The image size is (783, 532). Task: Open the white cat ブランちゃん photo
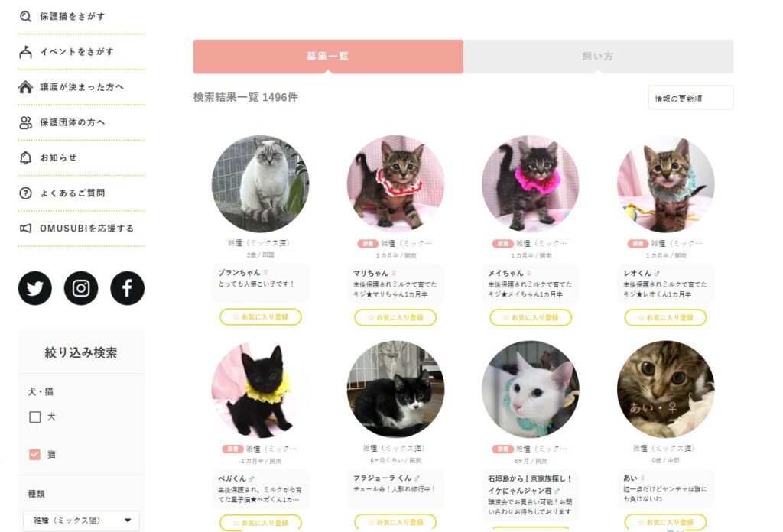[x=261, y=183]
